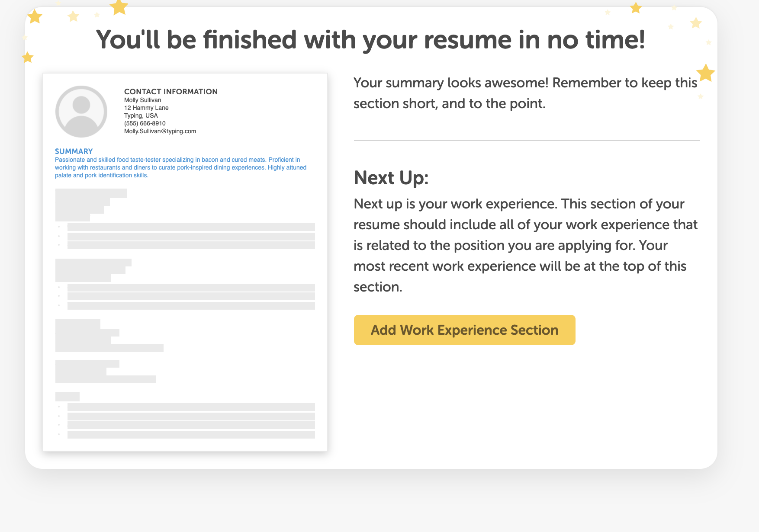Viewport: 759px width, 532px height.
Task: Click the gold star on the card's left edge
Action: (28, 57)
